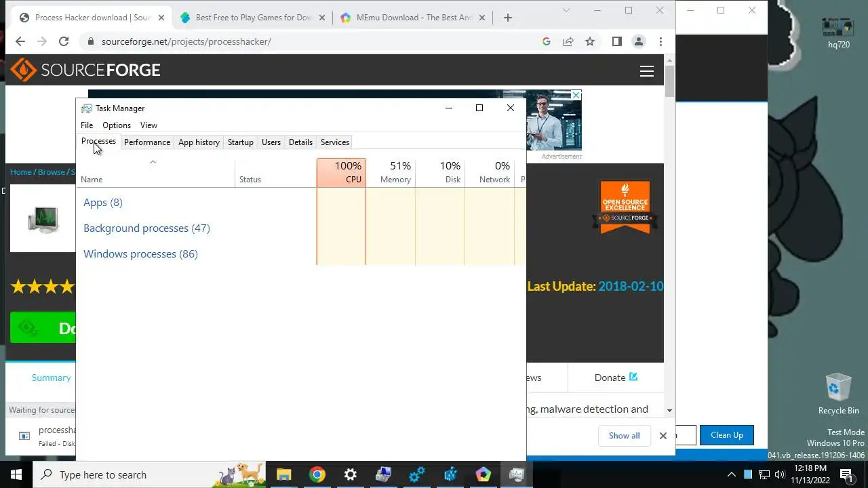Click Open Source Excellence badge
Screen dimensions: 868x488
[x=625, y=207]
